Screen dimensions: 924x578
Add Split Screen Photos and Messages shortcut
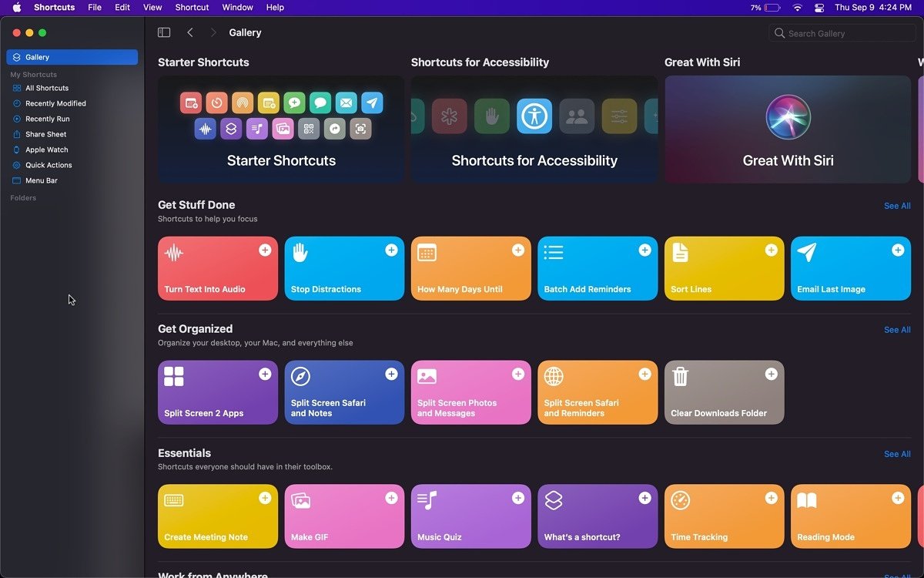(518, 374)
